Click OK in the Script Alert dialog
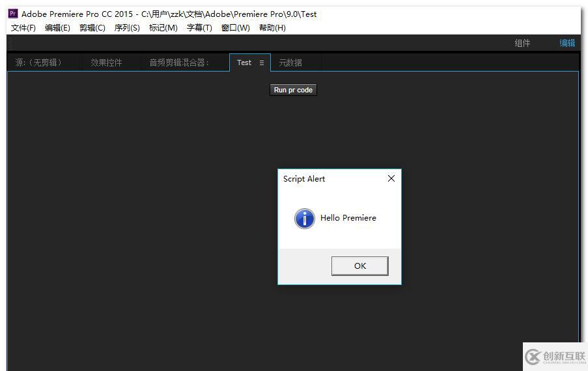 tap(360, 266)
